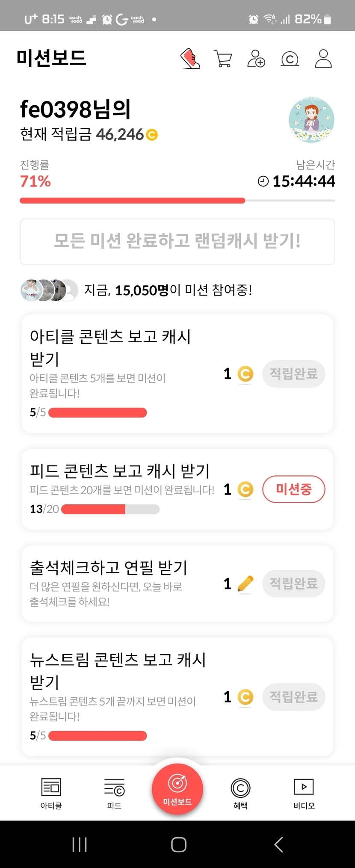Tap the pencil reward icon

pos(245,584)
